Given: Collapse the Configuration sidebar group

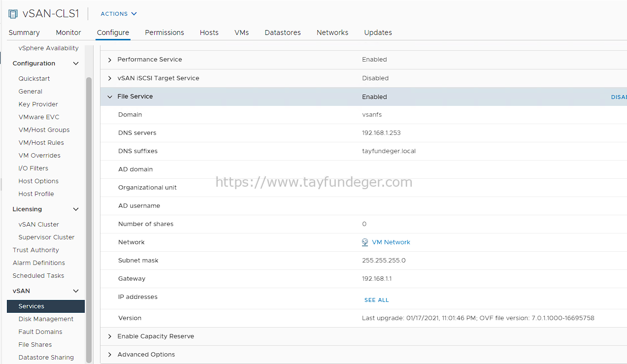Looking at the screenshot, I should (76, 64).
